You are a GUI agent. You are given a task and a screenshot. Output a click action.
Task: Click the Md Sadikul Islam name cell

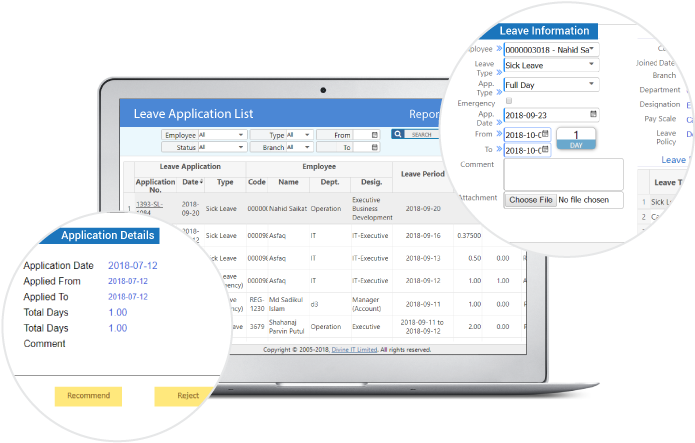[286, 304]
